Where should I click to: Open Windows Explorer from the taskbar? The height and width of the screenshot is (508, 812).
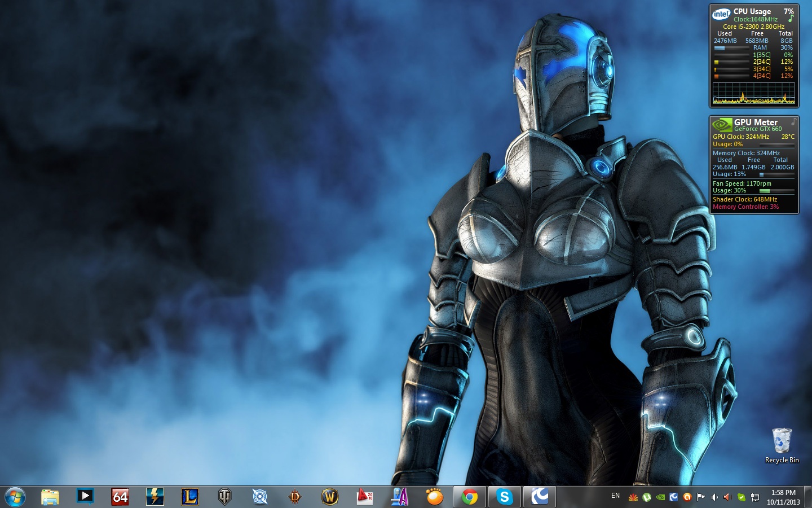tap(50, 497)
